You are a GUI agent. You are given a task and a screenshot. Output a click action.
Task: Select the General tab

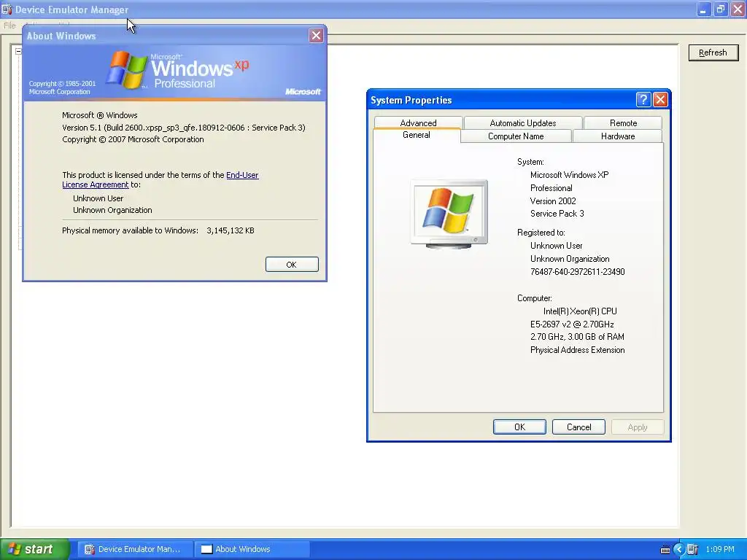point(417,135)
